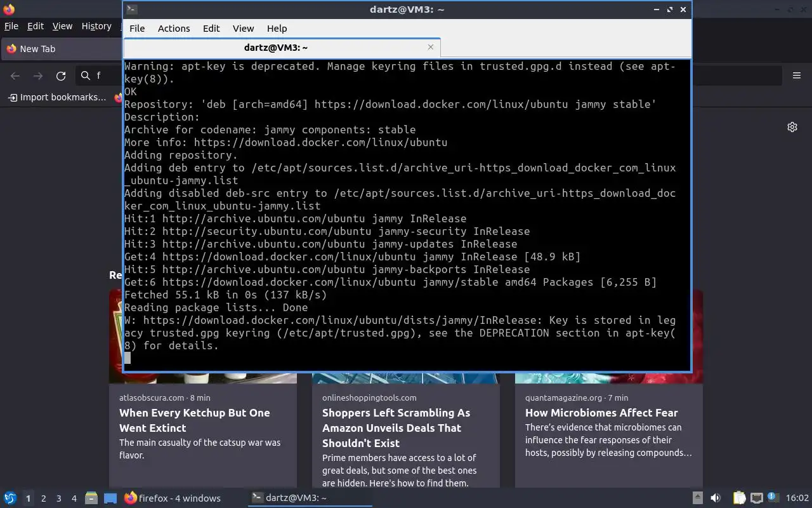Reload the page in Firefox
The width and height of the screenshot is (812, 508).
tap(61, 76)
